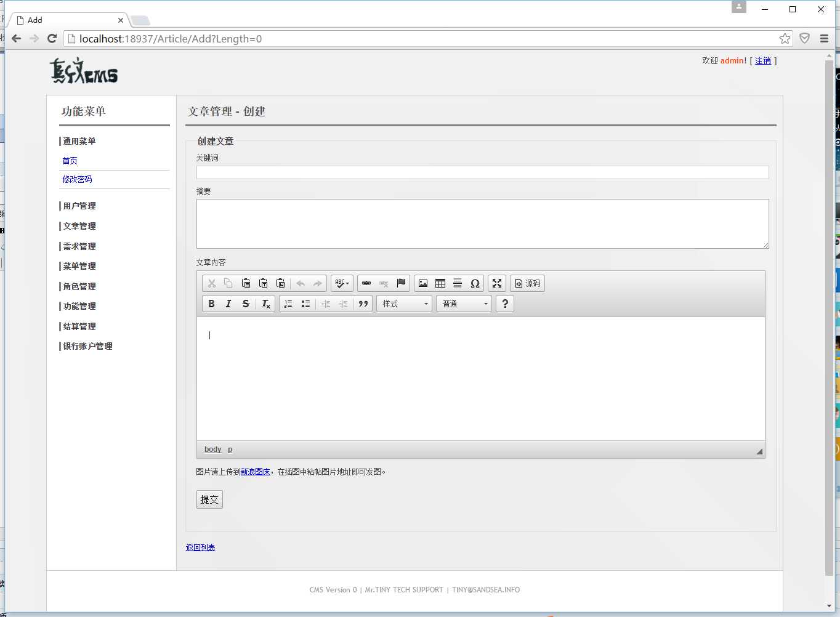The height and width of the screenshot is (617, 840).
Task: Expand the 需求管理 menu section
Action: [x=79, y=246]
